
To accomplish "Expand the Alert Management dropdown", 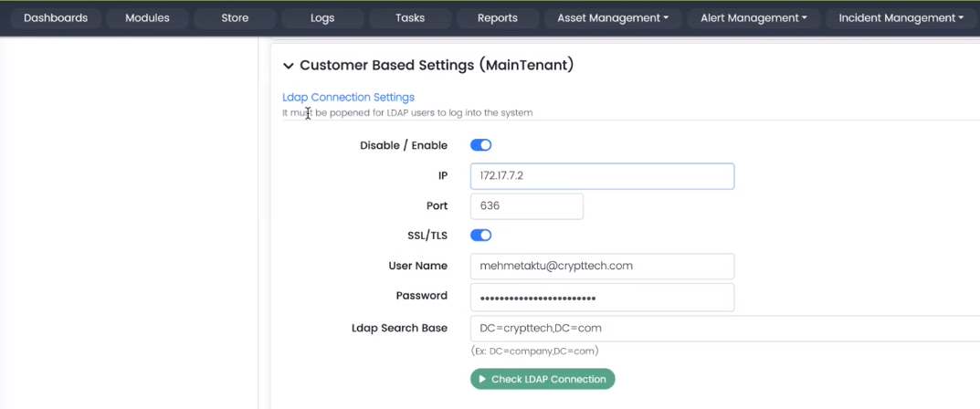I will click(x=753, y=18).
